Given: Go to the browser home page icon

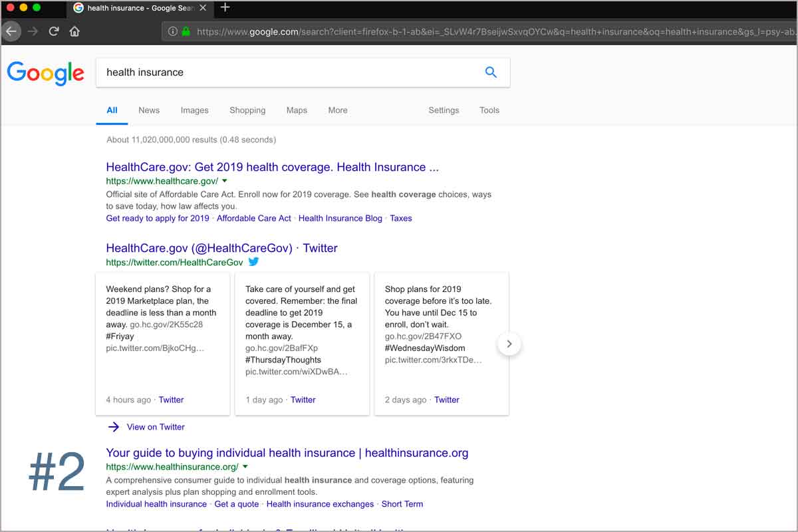Looking at the screenshot, I should point(74,31).
